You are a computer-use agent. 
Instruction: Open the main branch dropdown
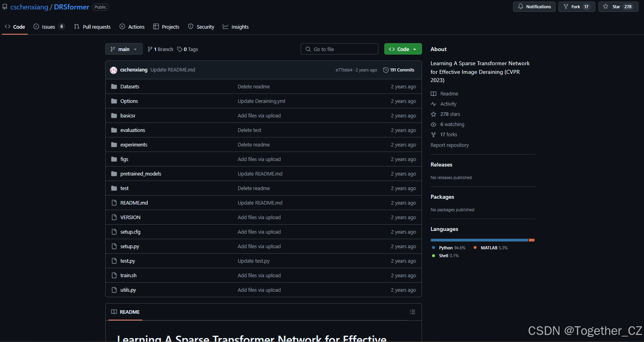tap(124, 49)
